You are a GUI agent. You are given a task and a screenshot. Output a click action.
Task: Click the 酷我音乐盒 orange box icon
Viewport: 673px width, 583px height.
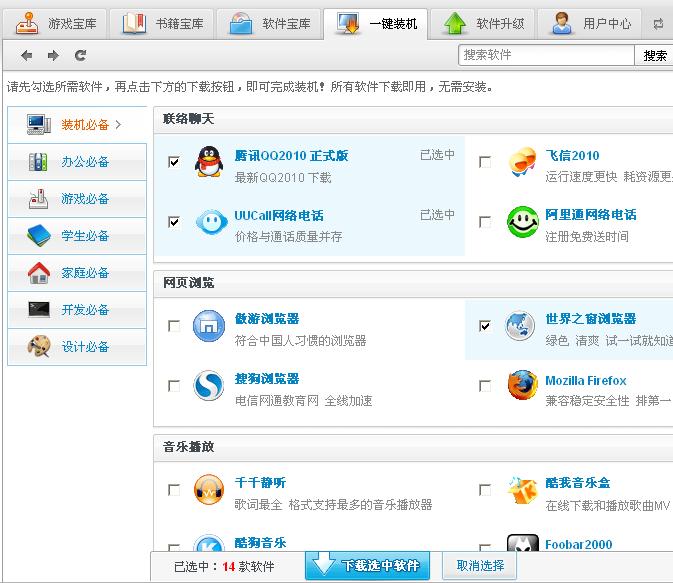tap(522, 489)
